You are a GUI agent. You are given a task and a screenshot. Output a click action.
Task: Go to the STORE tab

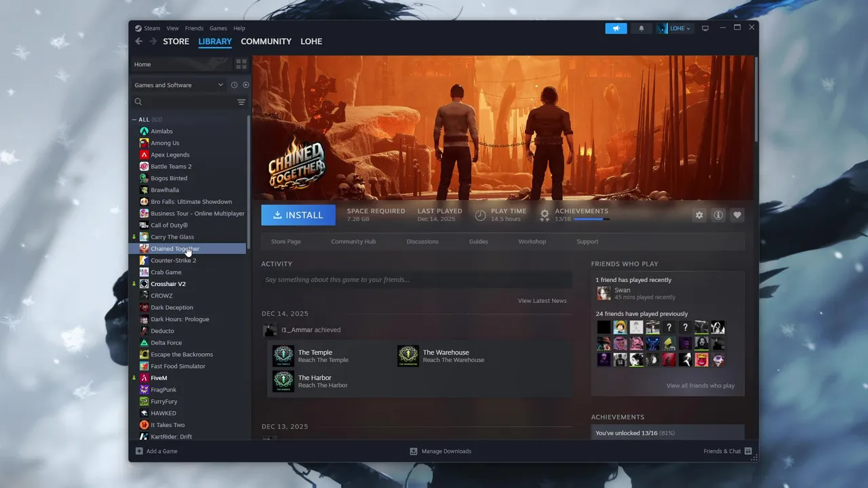176,41
